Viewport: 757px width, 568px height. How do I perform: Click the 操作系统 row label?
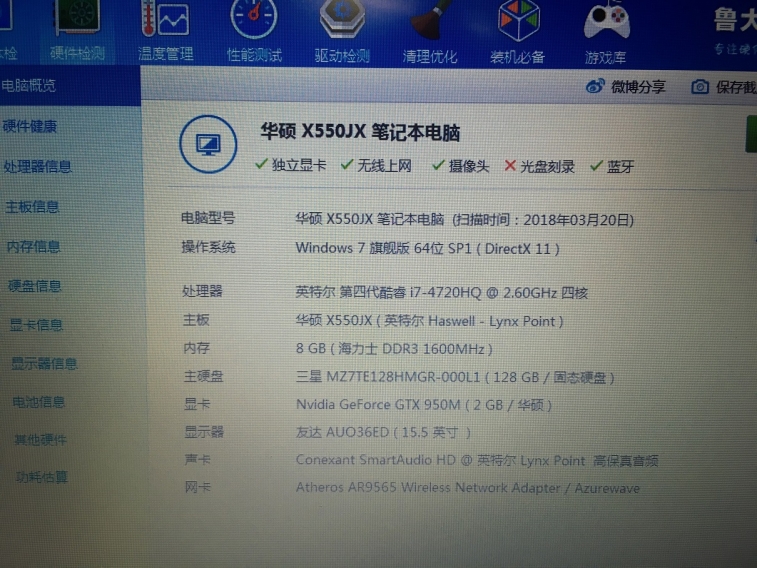[x=209, y=247]
